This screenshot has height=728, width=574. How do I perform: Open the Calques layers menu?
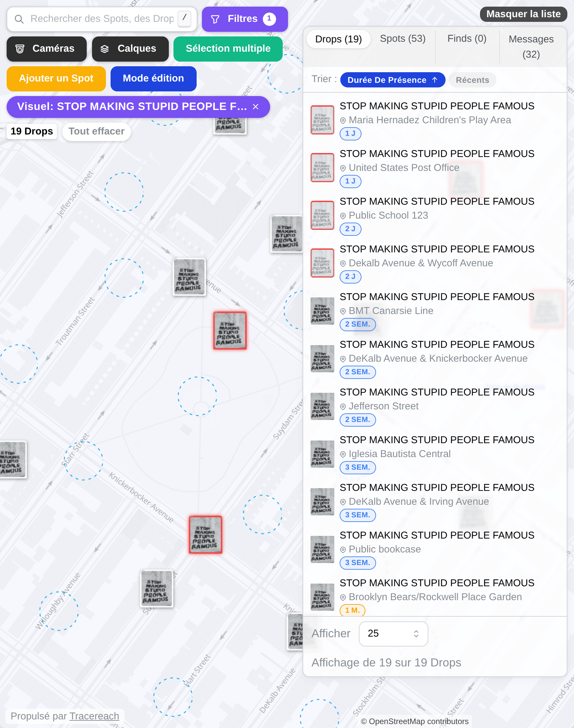(x=130, y=49)
